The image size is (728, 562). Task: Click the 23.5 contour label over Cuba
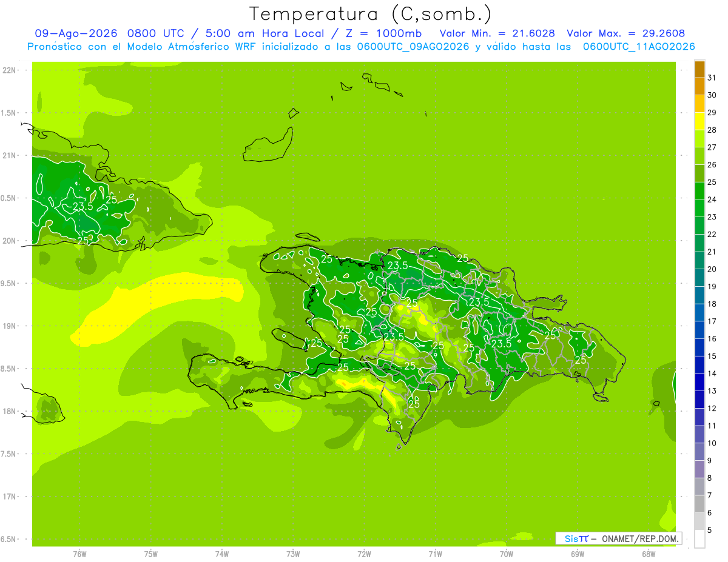tap(83, 206)
